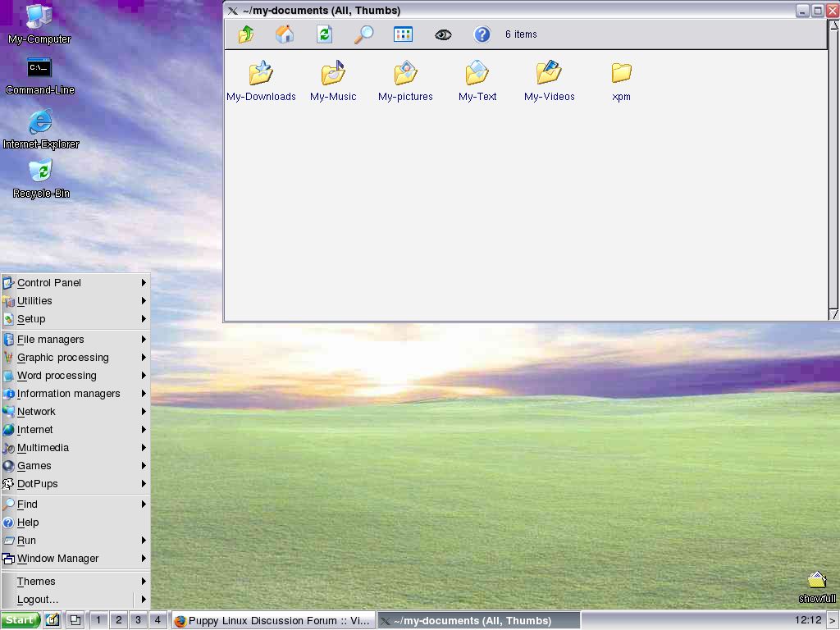Expand the Network submenu arrow
The width and height of the screenshot is (840, 630).
144,412
